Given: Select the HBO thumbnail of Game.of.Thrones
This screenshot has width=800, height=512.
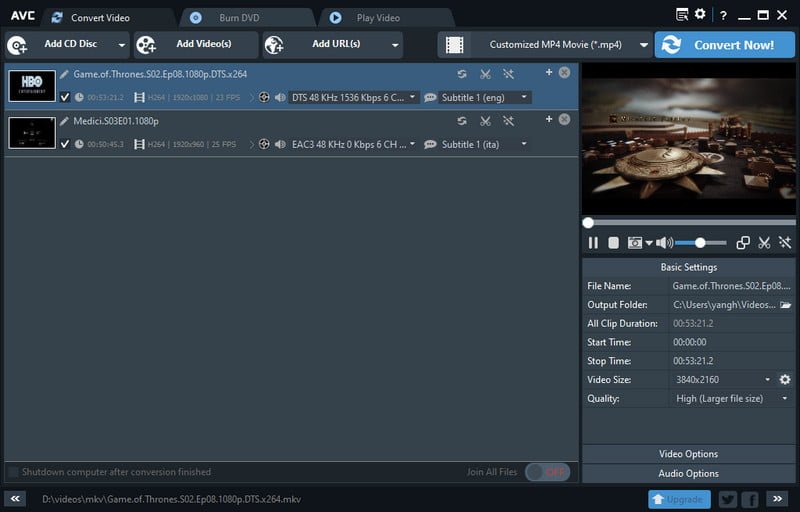Looking at the screenshot, I should [x=32, y=86].
